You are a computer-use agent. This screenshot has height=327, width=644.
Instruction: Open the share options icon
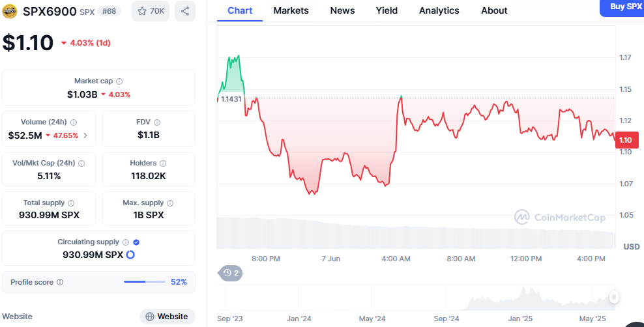pos(185,11)
